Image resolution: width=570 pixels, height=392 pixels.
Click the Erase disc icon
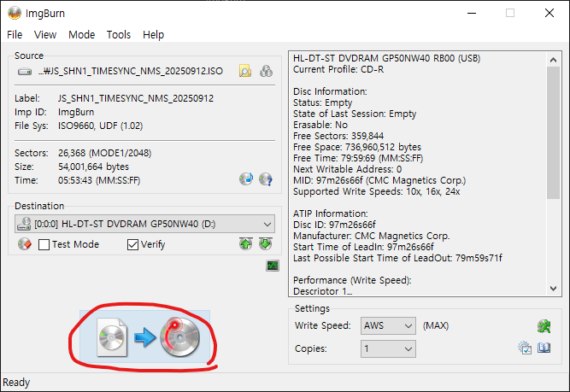click(x=24, y=244)
